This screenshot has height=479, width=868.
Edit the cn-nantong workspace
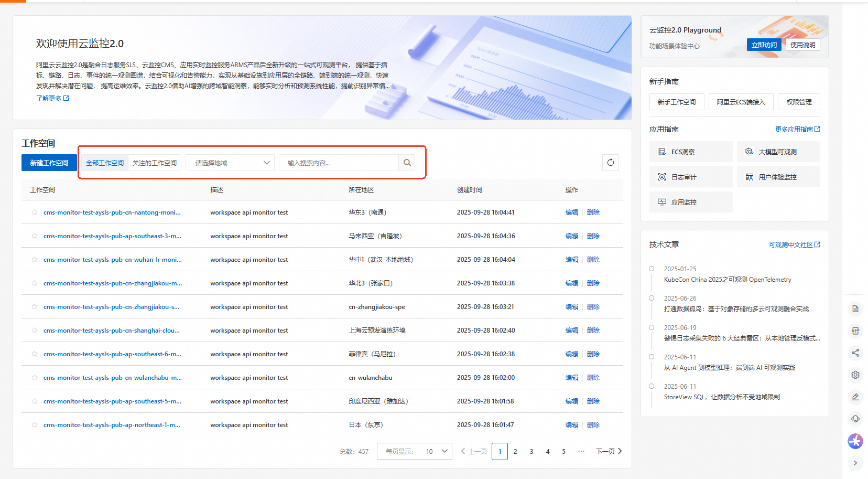(571, 212)
